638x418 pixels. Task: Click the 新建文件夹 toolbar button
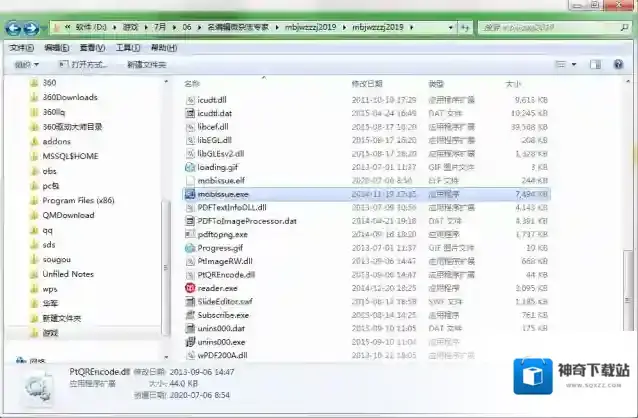(x=146, y=64)
